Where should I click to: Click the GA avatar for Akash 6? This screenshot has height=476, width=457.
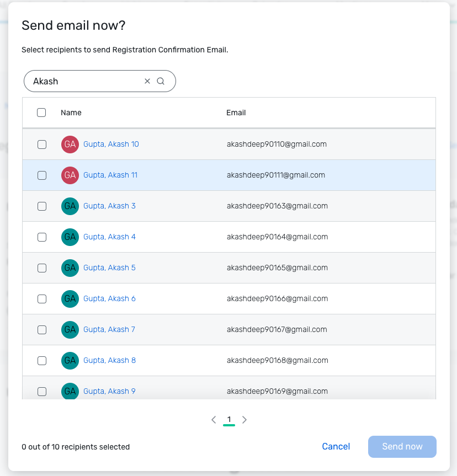coord(70,299)
